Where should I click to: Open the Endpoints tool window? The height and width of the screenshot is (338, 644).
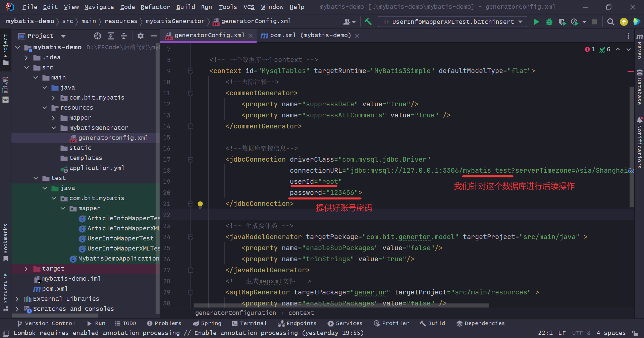[297, 323]
